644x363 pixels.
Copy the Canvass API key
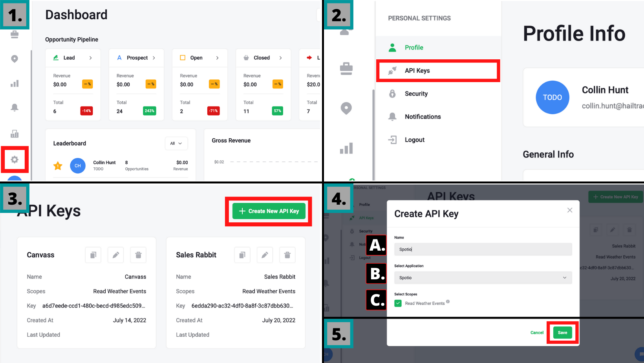click(93, 255)
